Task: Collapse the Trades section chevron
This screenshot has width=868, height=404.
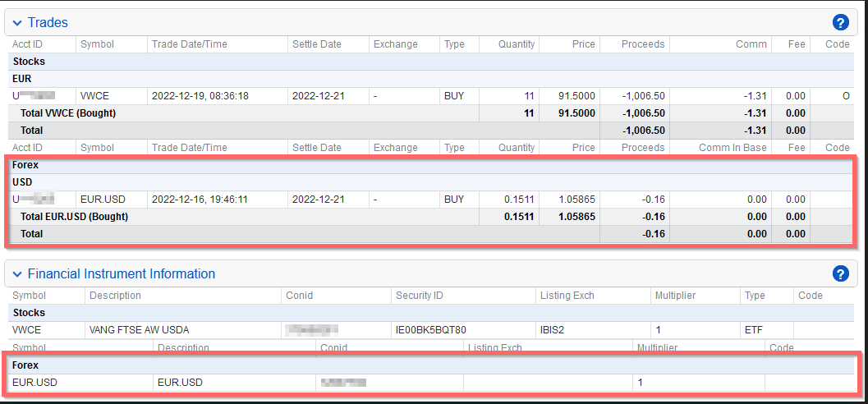Action: click(16, 23)
